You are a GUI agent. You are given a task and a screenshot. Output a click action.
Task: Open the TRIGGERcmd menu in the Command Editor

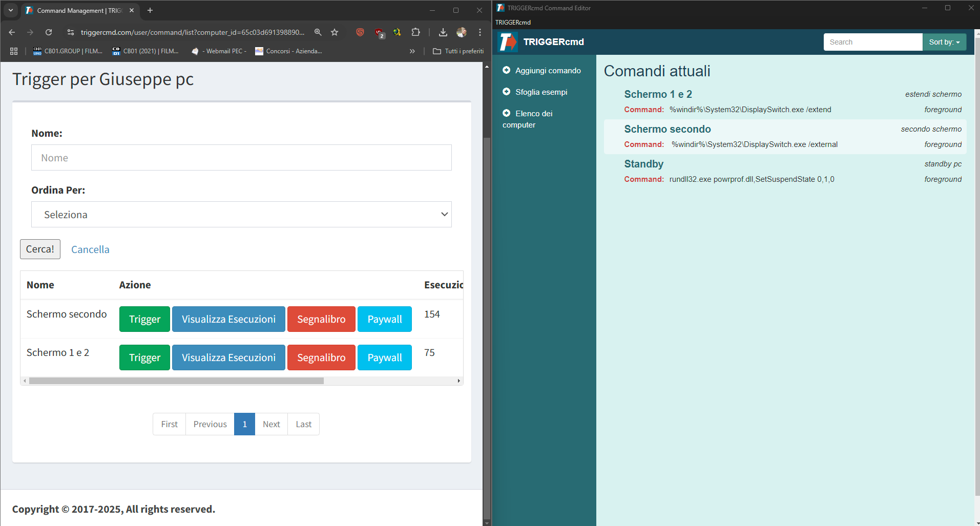tap(513, 22)
